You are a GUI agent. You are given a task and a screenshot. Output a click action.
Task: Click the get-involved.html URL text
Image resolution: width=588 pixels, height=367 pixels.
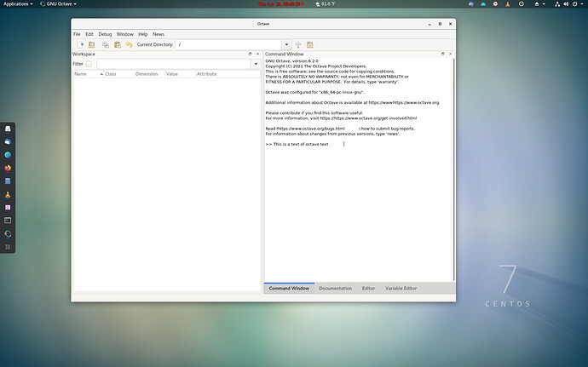368,118
